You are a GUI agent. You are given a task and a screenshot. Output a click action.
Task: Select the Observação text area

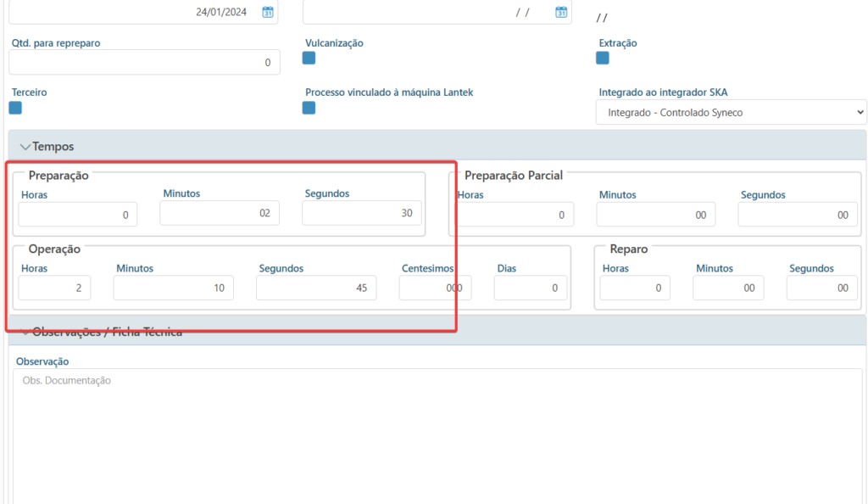(x=437, y=436)
